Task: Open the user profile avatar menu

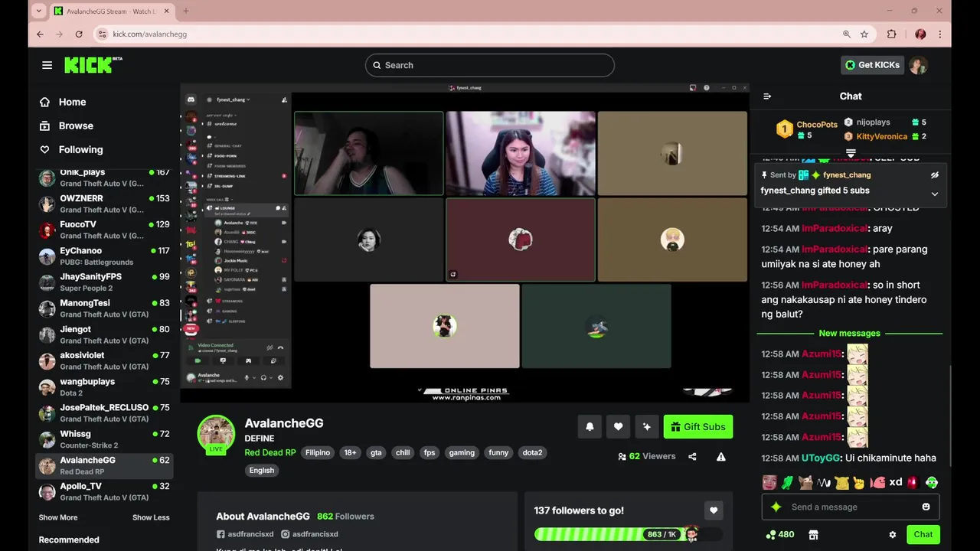Action: click(x=919, y=65)
